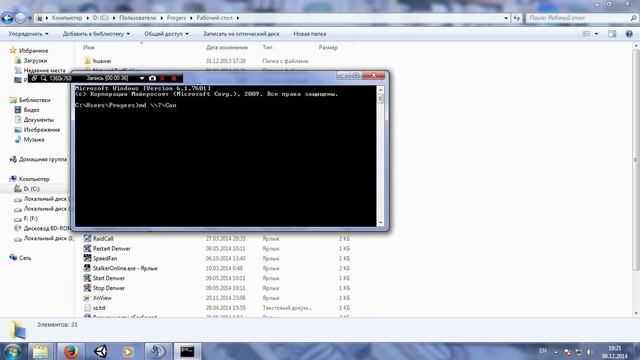The image size is (640, 360).
Task: Click the Explorer search input field
Action: point(578,18)
